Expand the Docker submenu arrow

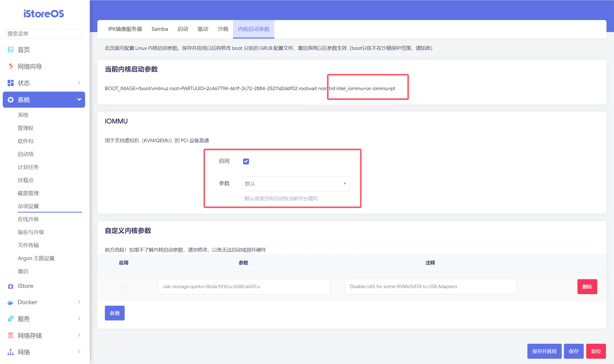point(79,302)
